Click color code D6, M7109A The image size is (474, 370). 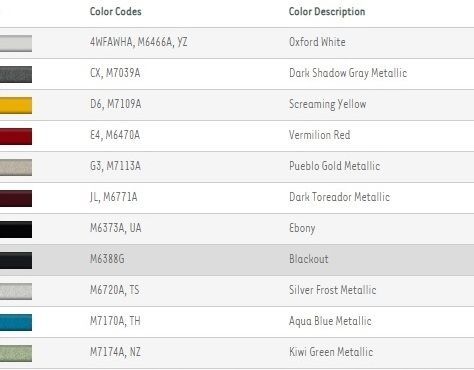(116, 104)
